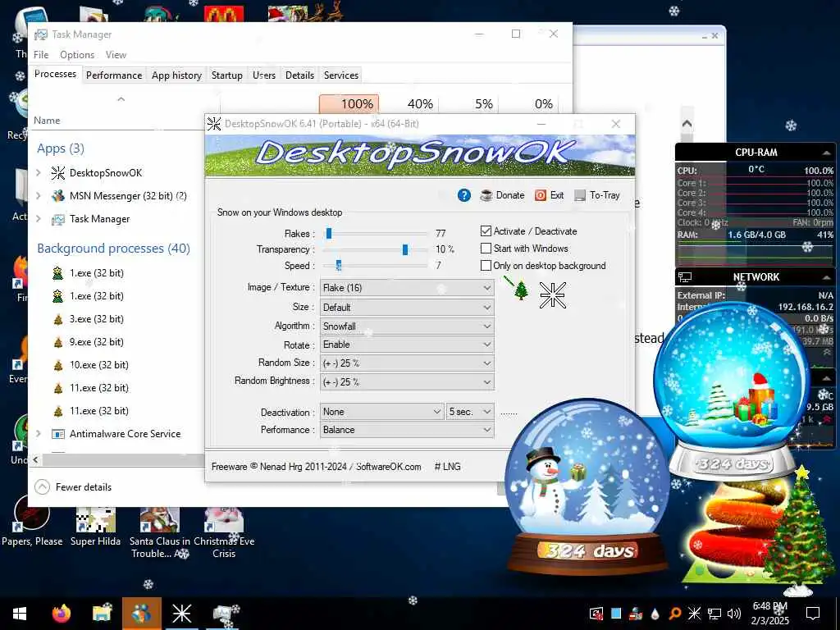The height and width of the screenshot is (630, 840).
Task: Click the water drop tray icon
Action: pyautogui.click(x=655, y=614)
